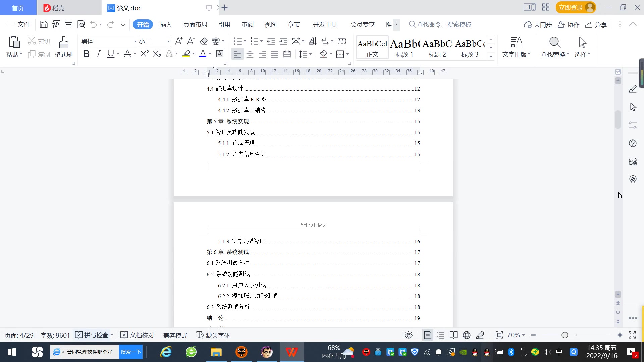Click the clear formatting eraser icon
The image size is (644, 362).
pos(204,41)
